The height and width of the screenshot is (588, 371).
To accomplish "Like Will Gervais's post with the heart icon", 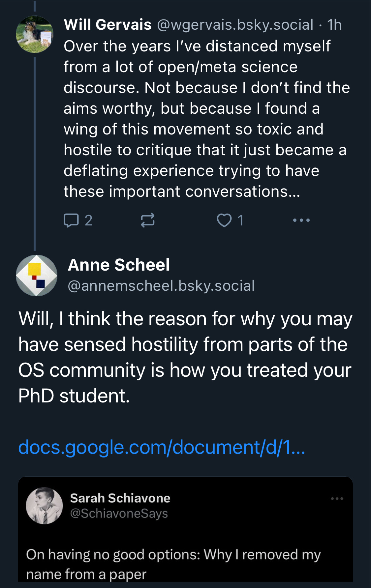I will [x=224, y=220].
